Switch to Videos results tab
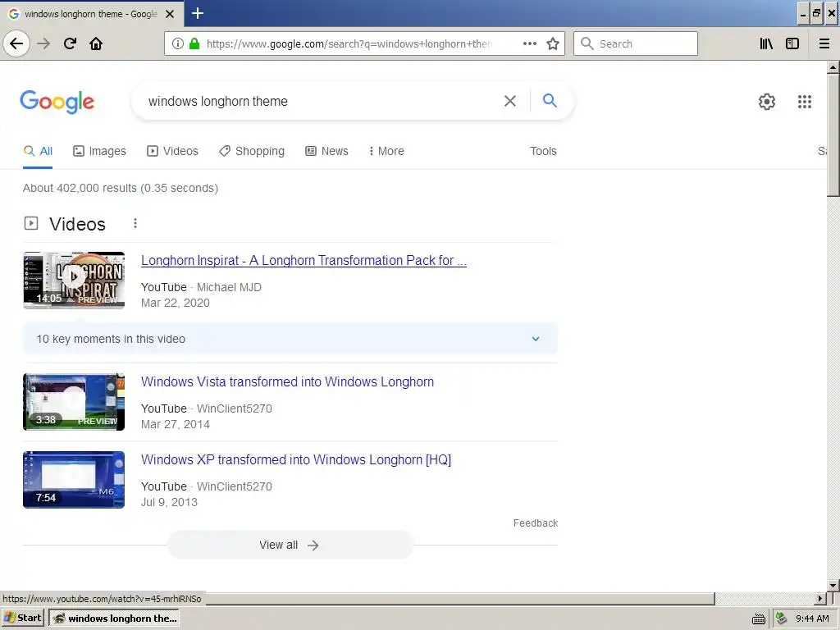This screenshot has height=630, width=840. 172,151
